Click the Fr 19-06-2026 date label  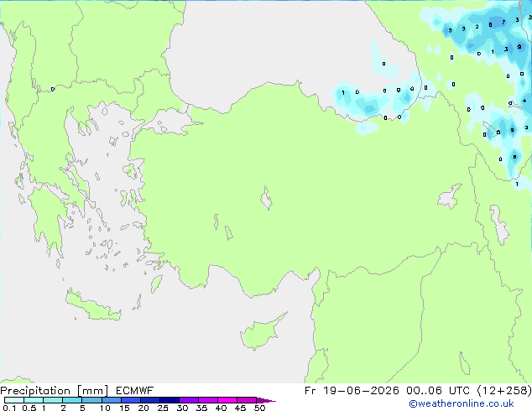[x=352, y=391]
